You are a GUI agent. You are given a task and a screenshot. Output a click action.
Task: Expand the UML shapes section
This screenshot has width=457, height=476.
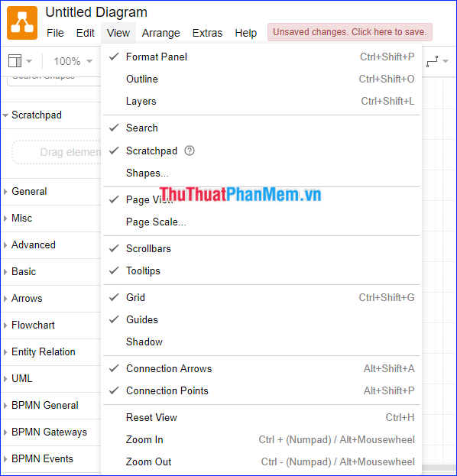51,378
